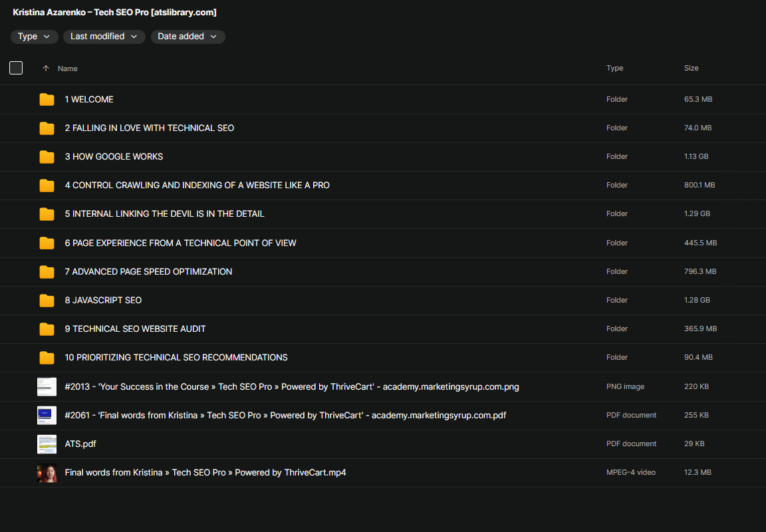The height and width of the screenshot is (532, 766).
Task: Open 2 FALLING IN LOVE WITH TECHNICAL SEO
Action: [x=150, y=128]
